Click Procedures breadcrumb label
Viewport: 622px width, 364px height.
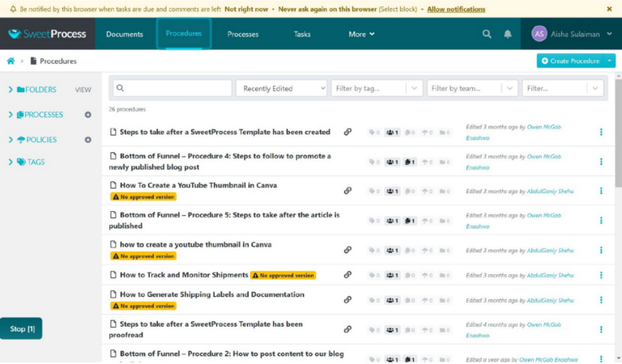click(58, 61)
